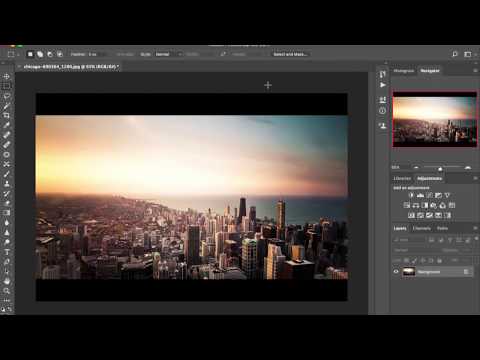Open the layer filter Kind dropdown
Viewport: 480px width, 360px height.
[409, 240]
